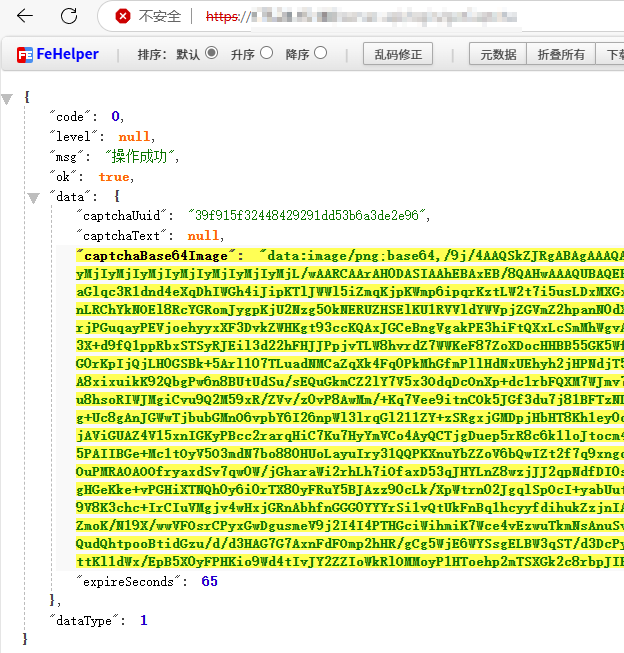This screenshot has width=624, height=653.
Task: Click the "ok" key
Action: [x=63, y=177]
